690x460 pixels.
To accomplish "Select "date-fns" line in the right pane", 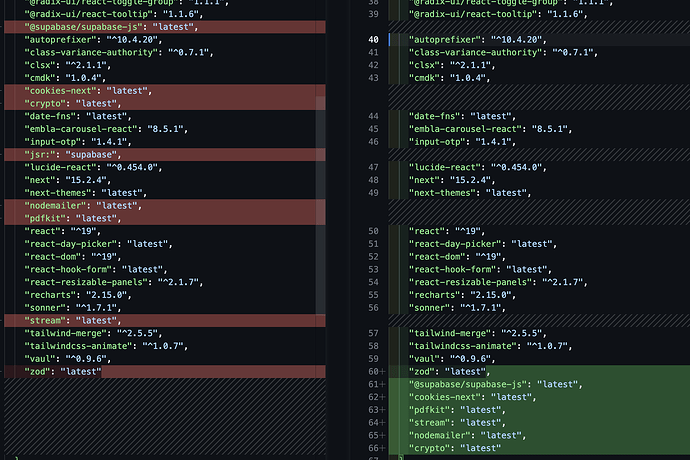I will (x=539, y=116).
